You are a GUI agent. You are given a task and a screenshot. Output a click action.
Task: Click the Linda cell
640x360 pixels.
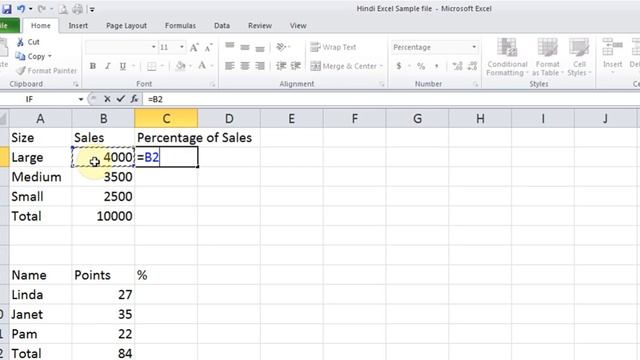[41, 295]
